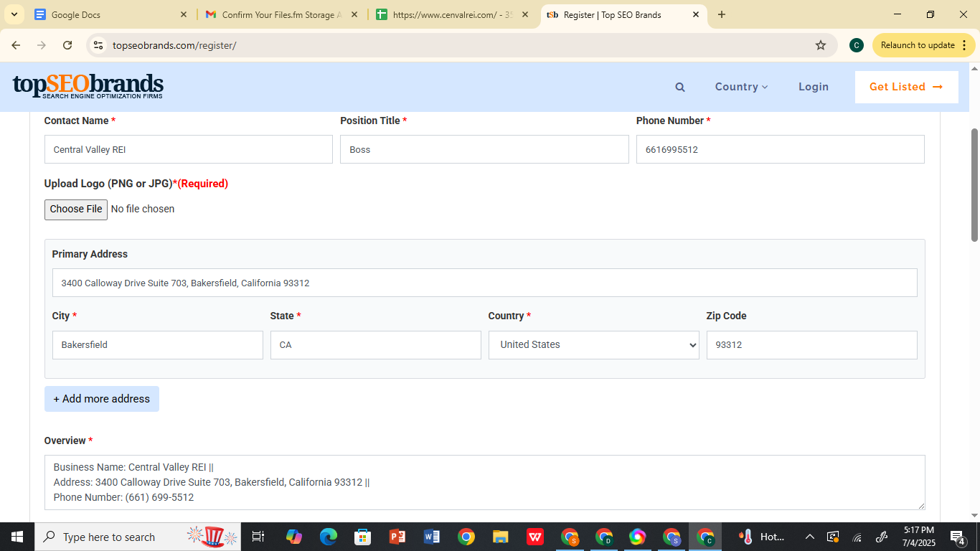Image resolution: width=980 pixels, height=551 pixels.
Task: Click the Phone Number input field
Action: point(781,149)
